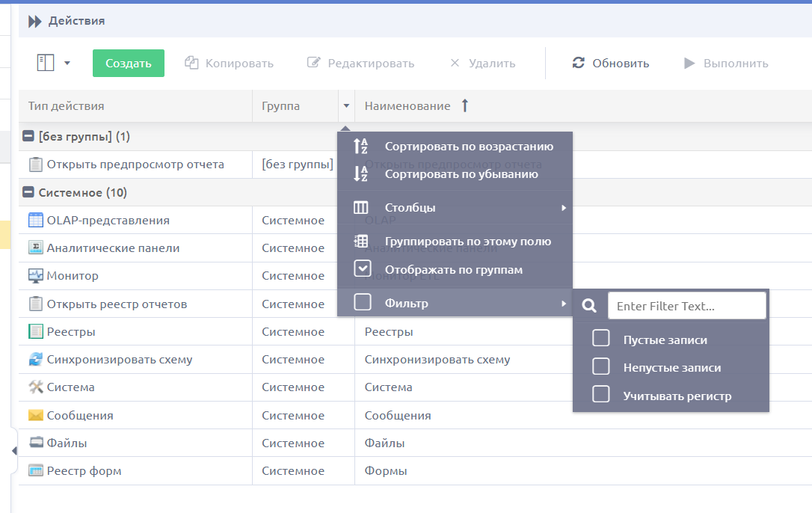Click the Enter Filter Text input field
This screenshot has height=513, width=812.
[686, 306]
